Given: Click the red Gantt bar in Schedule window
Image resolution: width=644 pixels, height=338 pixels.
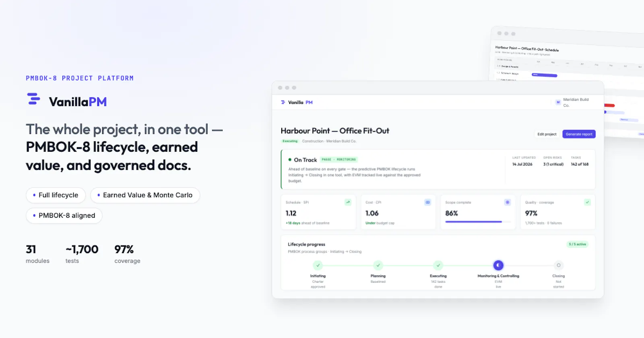Looking at the screenshot, I should 609,105.
